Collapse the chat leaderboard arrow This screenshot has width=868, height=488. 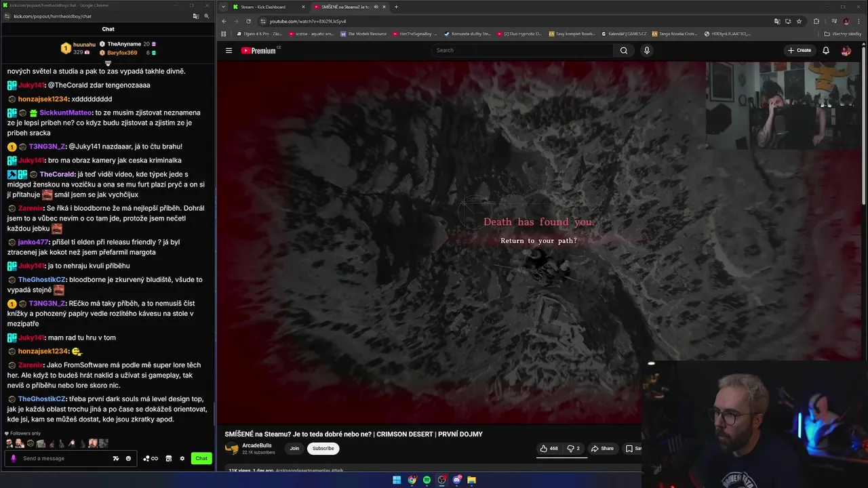[x=108, y=64]
